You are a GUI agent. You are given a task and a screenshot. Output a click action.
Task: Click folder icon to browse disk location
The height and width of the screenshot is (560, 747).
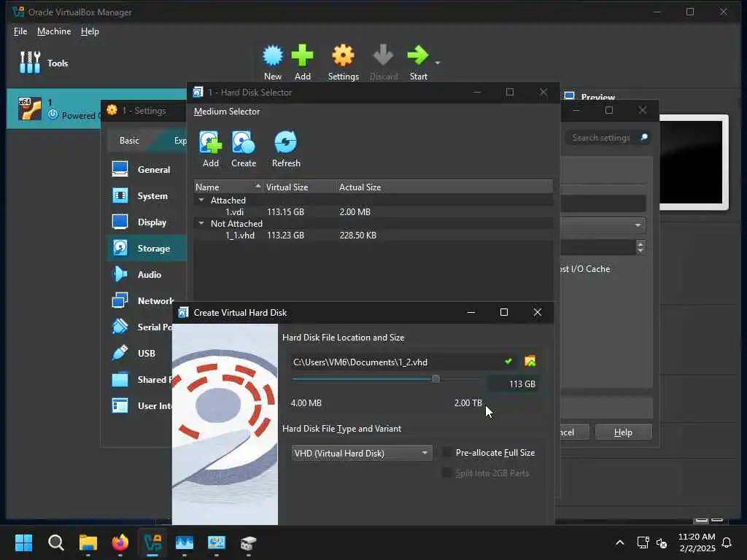[x=530, y=362]
